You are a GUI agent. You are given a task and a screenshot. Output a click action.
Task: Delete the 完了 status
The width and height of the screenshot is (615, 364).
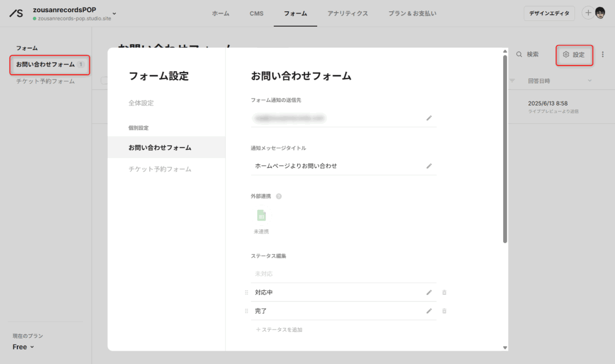click(x=444, y=311)
